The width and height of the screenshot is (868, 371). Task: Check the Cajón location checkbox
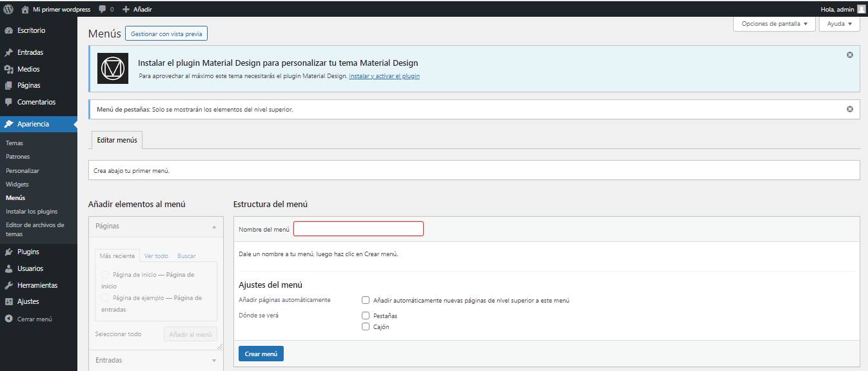[366, 326]
